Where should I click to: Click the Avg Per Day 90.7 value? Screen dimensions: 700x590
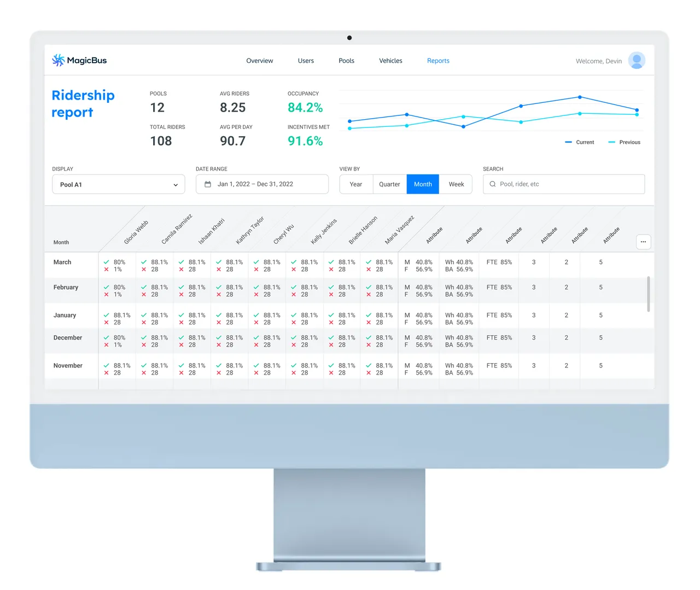click(x=233, y=141)
